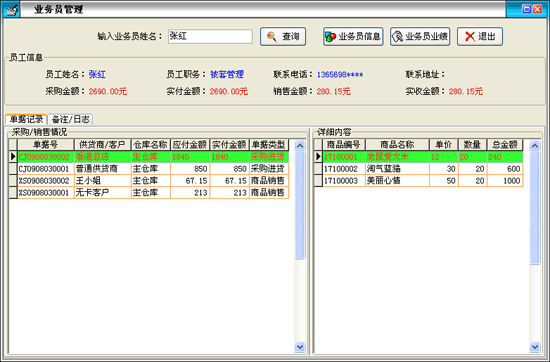The image size is (550, 362).
Task: Click the 商品销售 type in 无卡客户 row
Action: click(x=269, y=193)
